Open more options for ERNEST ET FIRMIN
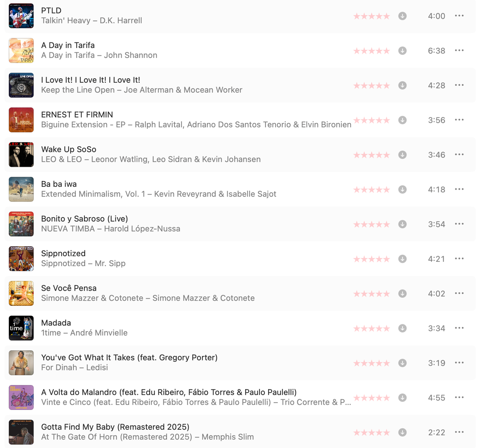 tap(459, 120)
